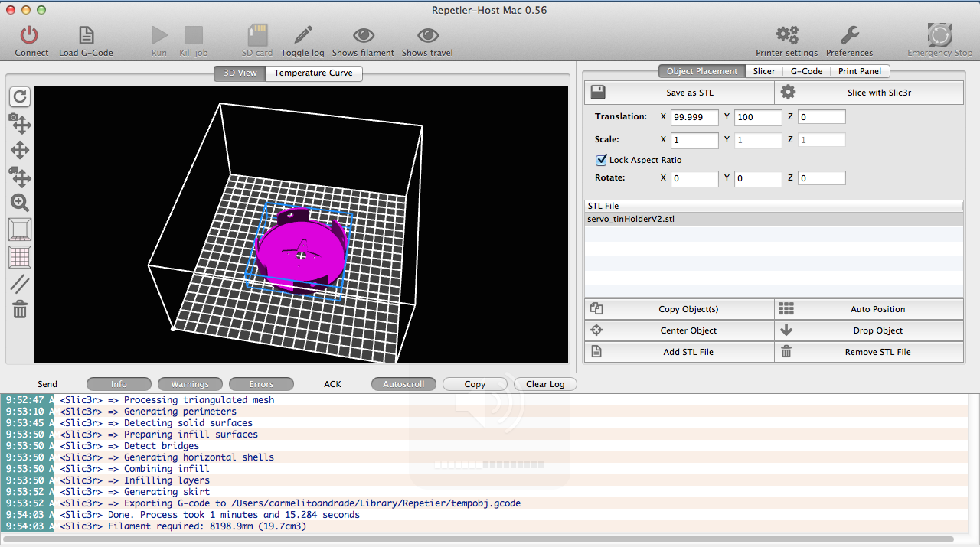The height and width of the screenshot is (547, 980).
Task: Switch to the 3D View tab
Action: [x=240, y=73]
